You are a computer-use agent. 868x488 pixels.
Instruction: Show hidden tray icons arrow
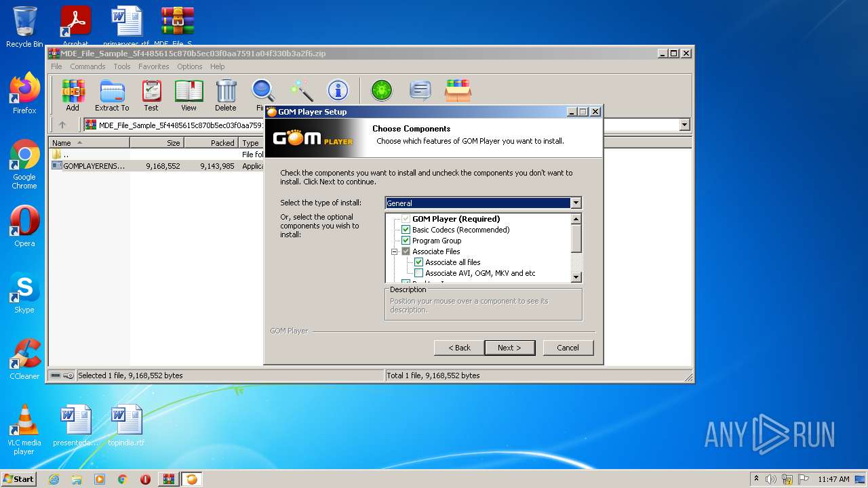[756, 479]
